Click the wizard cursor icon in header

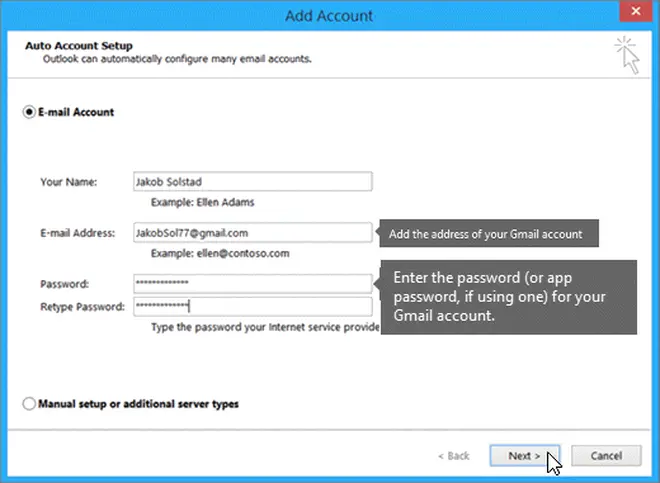626,55
